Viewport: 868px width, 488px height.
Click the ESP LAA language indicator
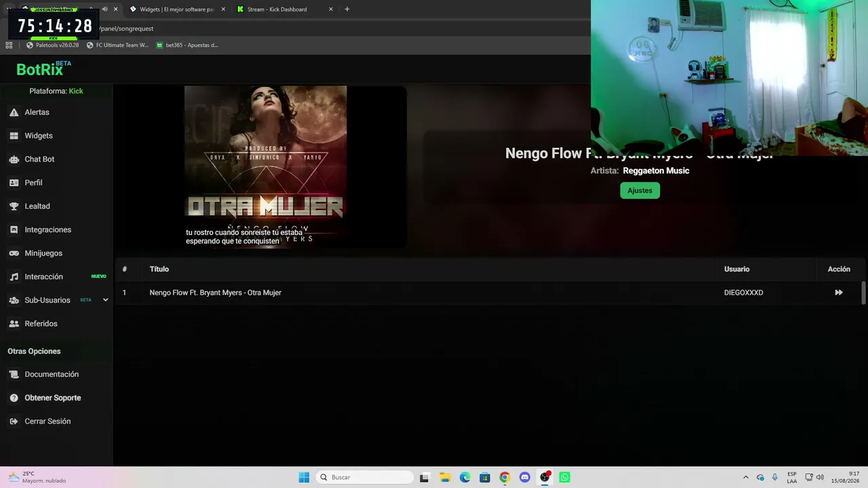click(792, 477)
